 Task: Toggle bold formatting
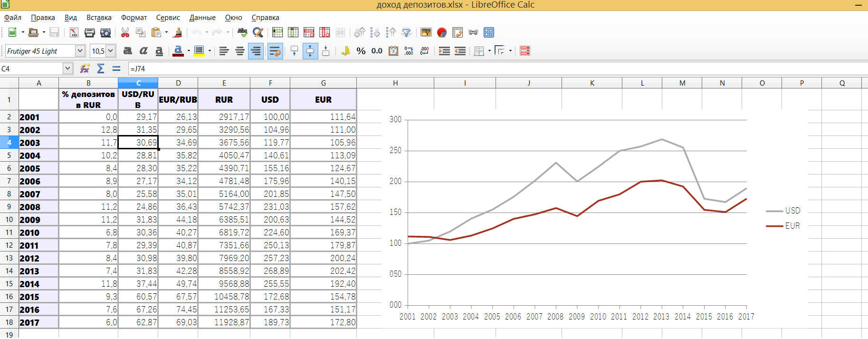[x=128, y=51]
